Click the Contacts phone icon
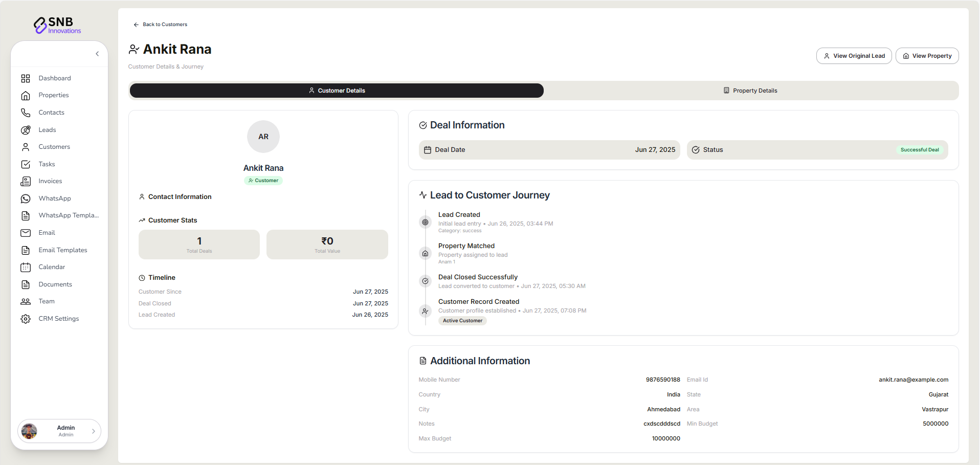The height and width of the screenshot is (465, 980). [26, 113]
